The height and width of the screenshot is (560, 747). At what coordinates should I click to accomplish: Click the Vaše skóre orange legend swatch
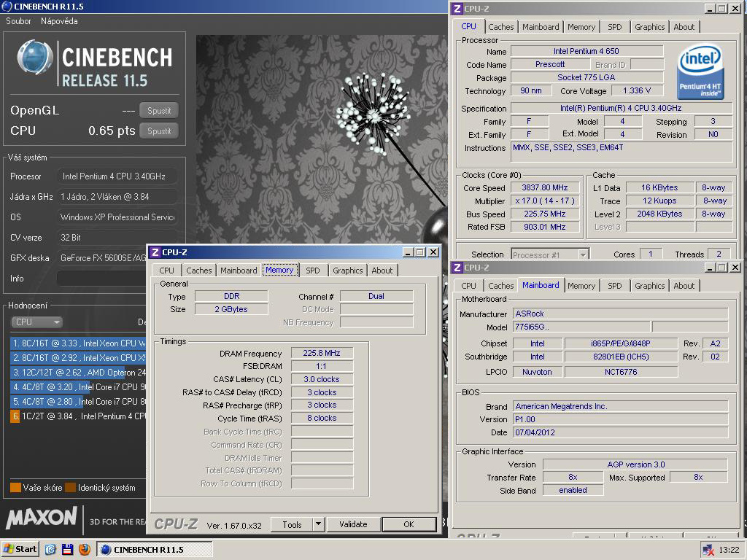click(x=16, y=488)
